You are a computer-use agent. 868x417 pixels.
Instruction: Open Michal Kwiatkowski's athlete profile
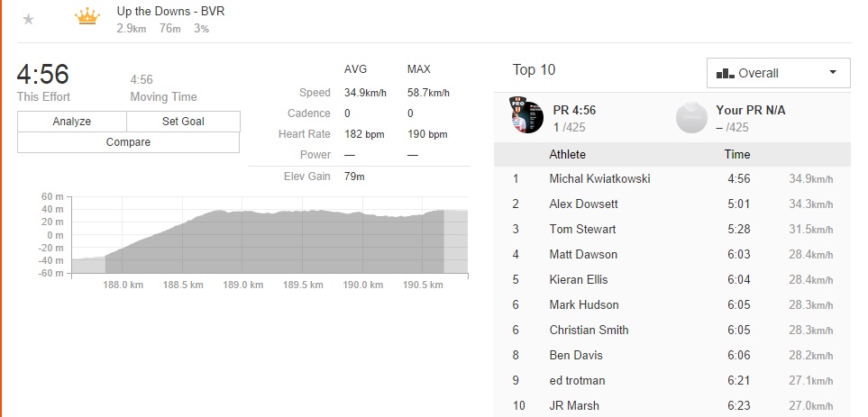[x=599, y=178]
